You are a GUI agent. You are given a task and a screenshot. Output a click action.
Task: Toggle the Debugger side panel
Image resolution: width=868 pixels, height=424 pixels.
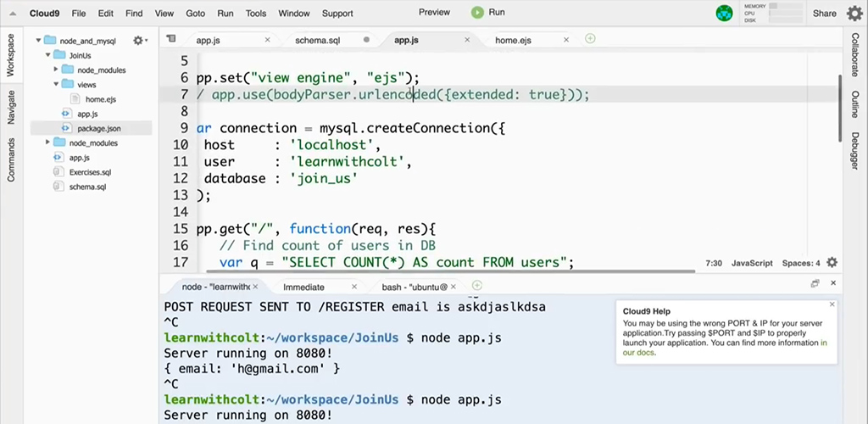(854, 150)
